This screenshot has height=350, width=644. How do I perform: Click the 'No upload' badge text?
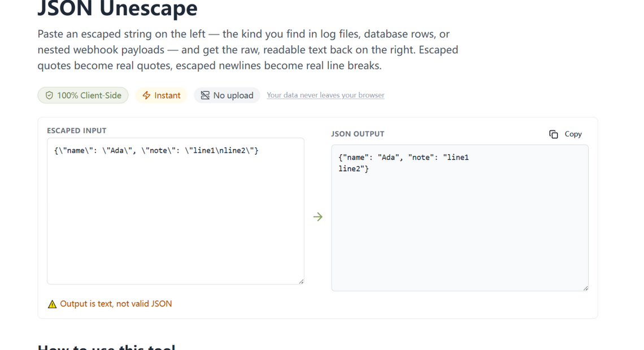tap(233, 95)
